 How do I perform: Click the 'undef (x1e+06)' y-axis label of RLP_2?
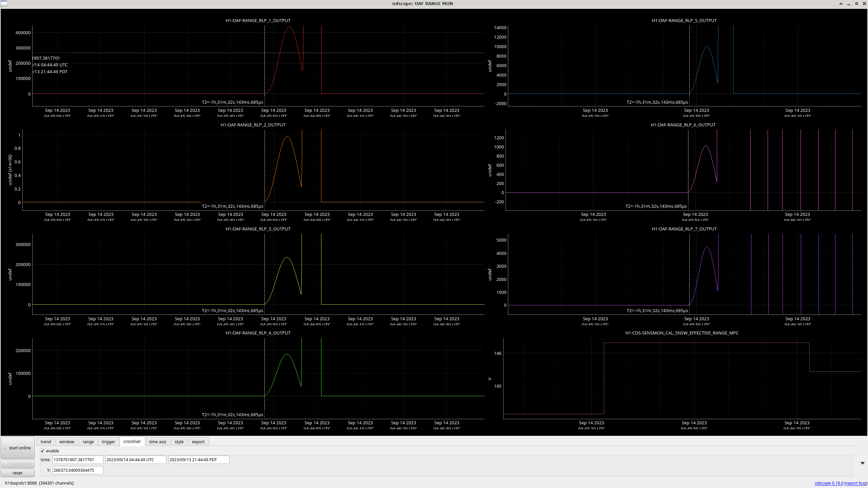pos(10,170)
